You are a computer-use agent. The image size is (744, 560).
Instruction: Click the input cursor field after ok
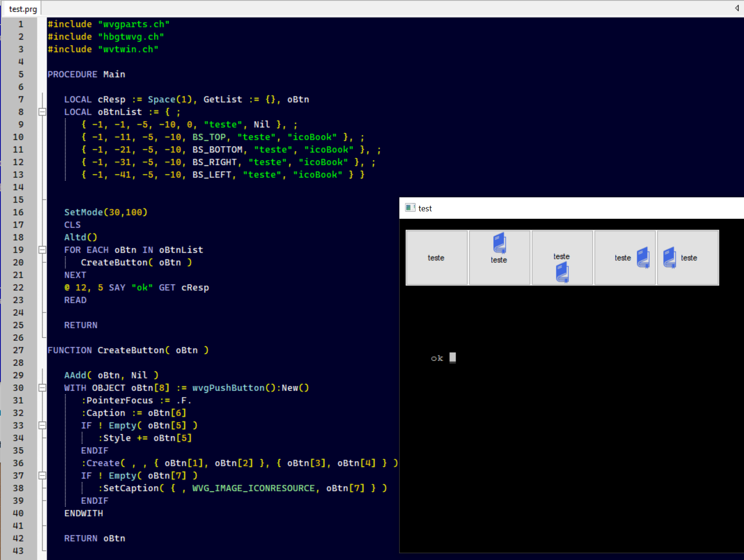[452, 358]
